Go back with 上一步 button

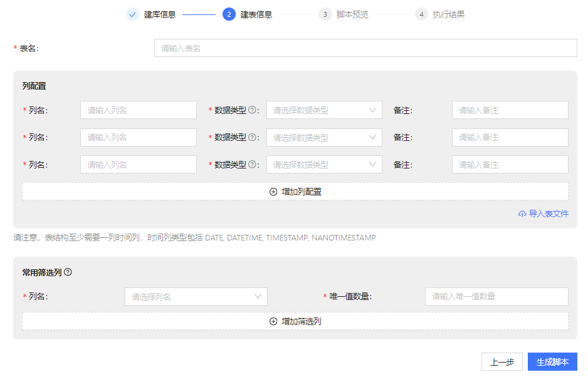[501, 362]
